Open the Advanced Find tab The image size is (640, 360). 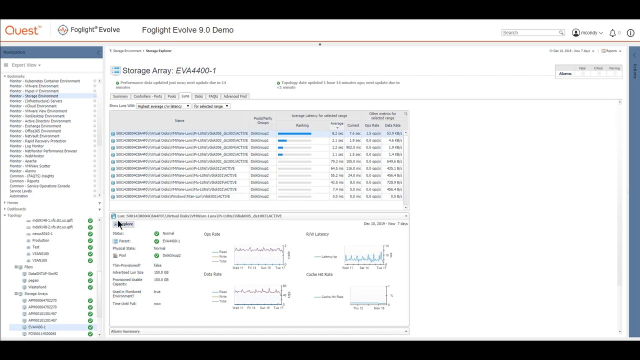(x=235, y=97)
